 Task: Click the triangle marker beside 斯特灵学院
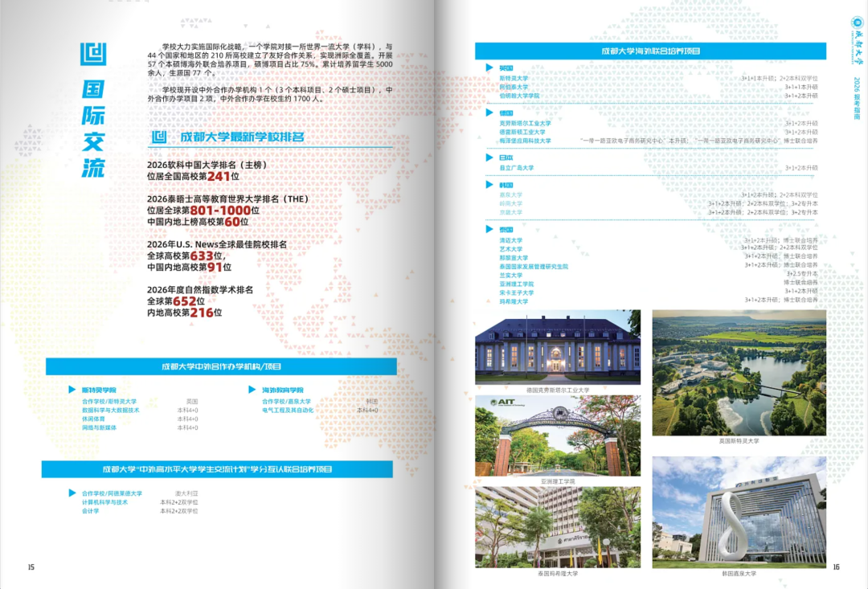pyautogui.click(x=72, y=389)
